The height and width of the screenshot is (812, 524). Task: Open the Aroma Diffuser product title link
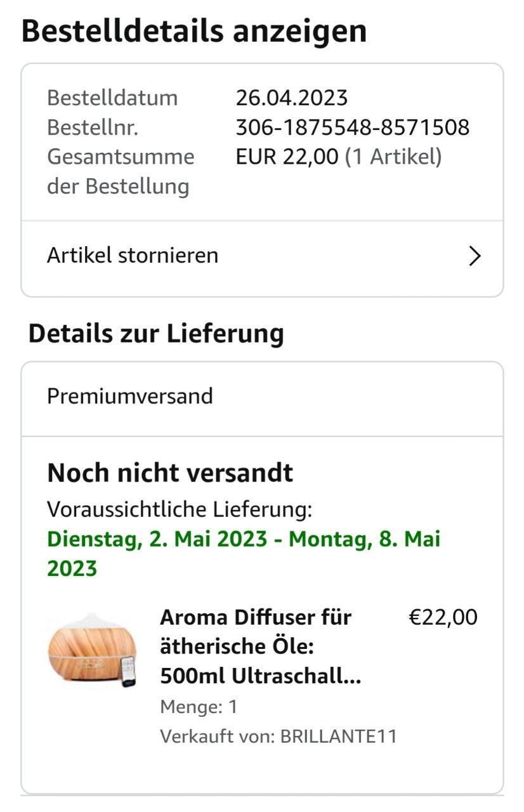coord(260,646)
